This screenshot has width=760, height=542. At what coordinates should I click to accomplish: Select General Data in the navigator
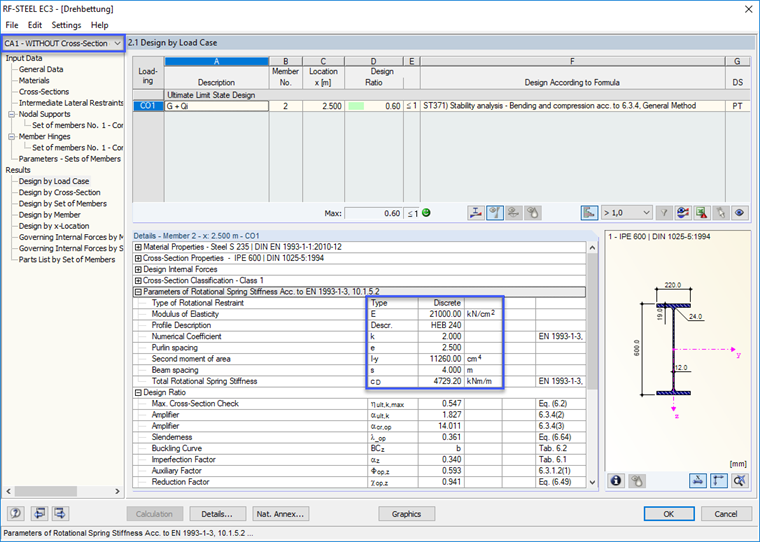tap(41, 69)
